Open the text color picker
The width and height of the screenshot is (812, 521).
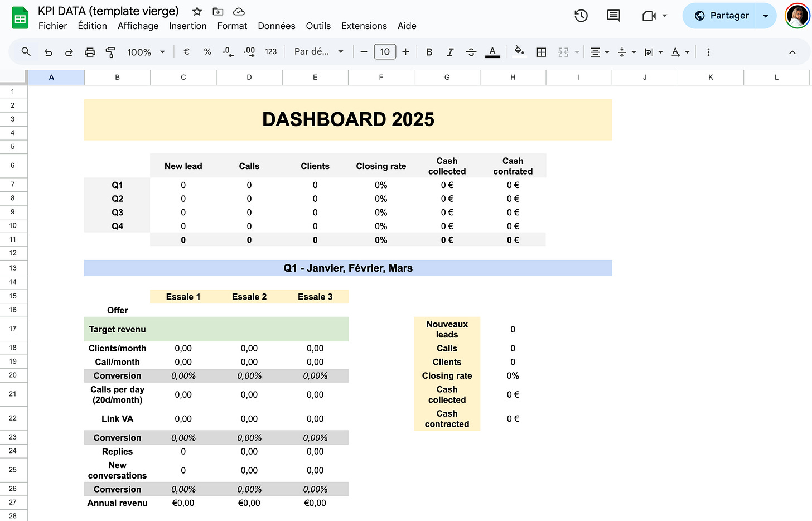[492, 52]
